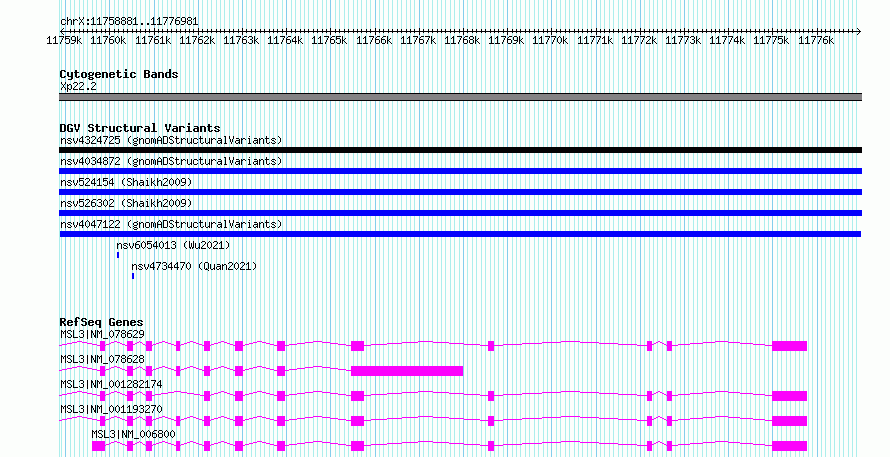This screenshot has height=457, width=890.
Task: Open variant nsv526302 (Shaikh2009) label
Action: [x=126, y=203]
